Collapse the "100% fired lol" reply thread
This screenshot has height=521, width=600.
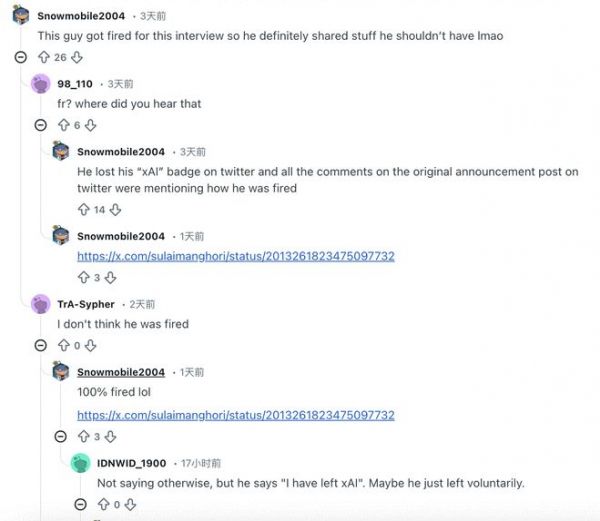click(61, 437)
